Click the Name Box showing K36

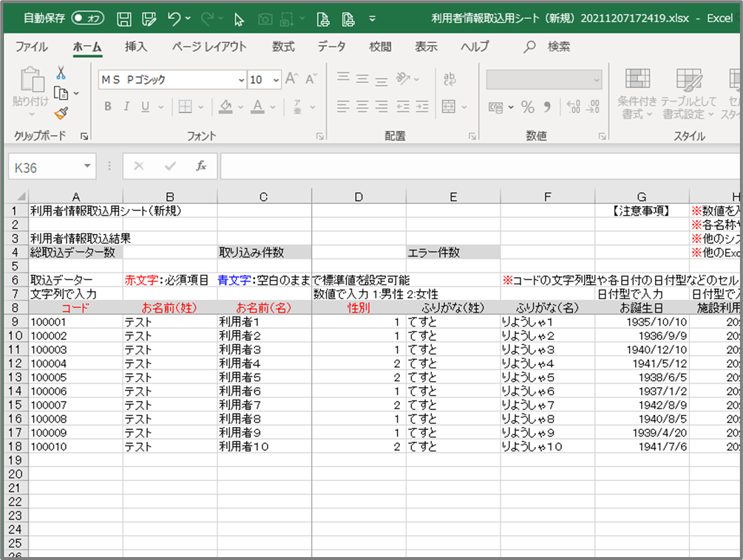(52, 167)
